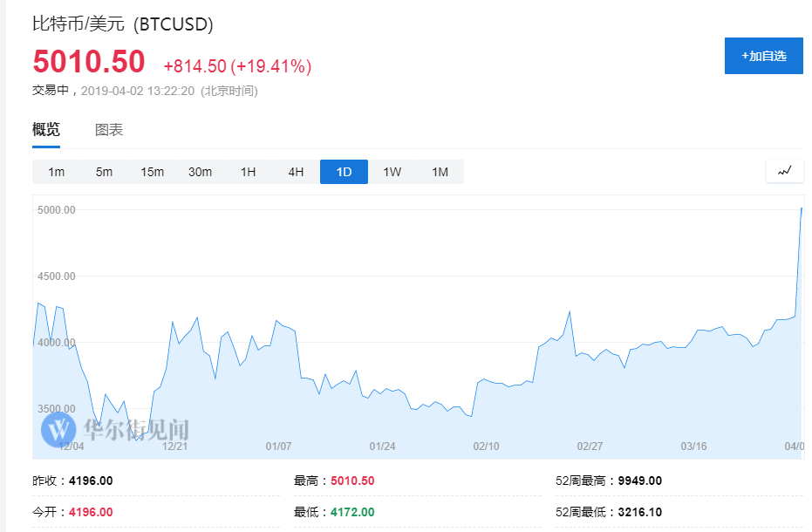Open the 图表 tab
812x532 pixels.
click(x=109, y=129)
